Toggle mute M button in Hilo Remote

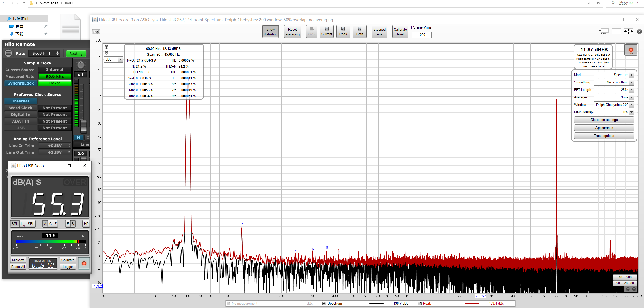tap(79, 138)
